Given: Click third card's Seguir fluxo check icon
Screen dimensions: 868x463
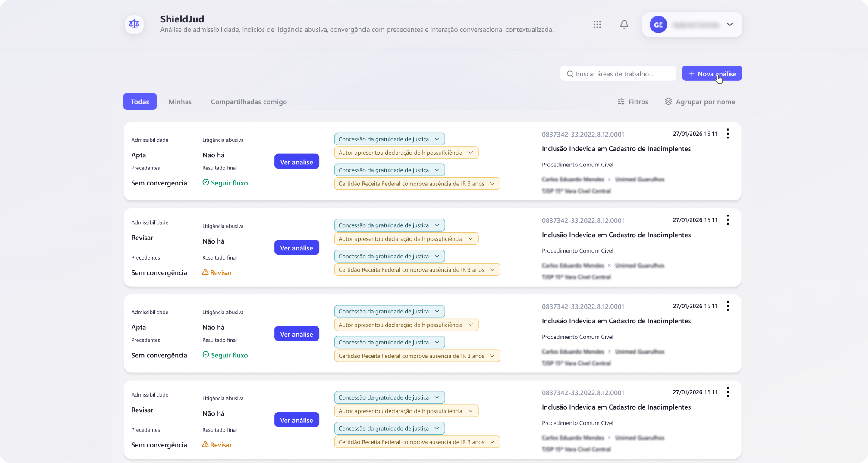Looking at the screenshot, I should (206, 354).
